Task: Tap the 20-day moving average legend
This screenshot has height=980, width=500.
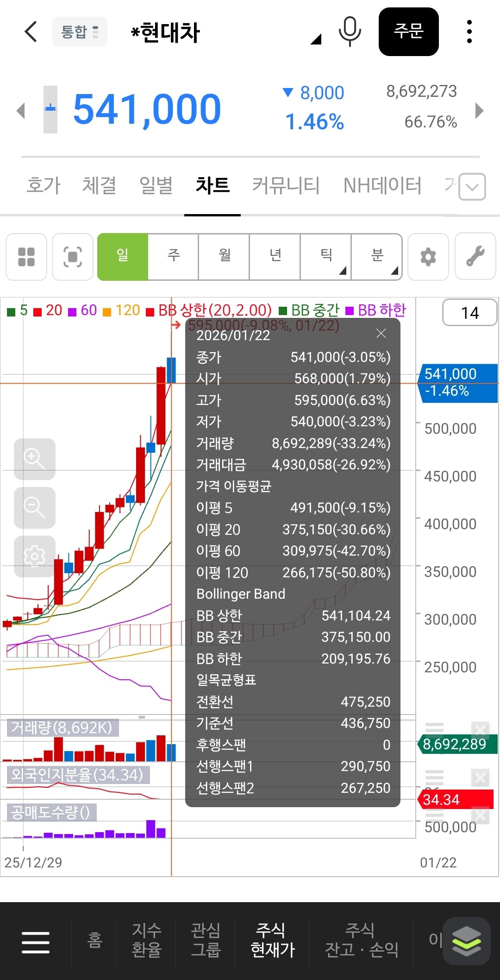Action: (48, 310)
